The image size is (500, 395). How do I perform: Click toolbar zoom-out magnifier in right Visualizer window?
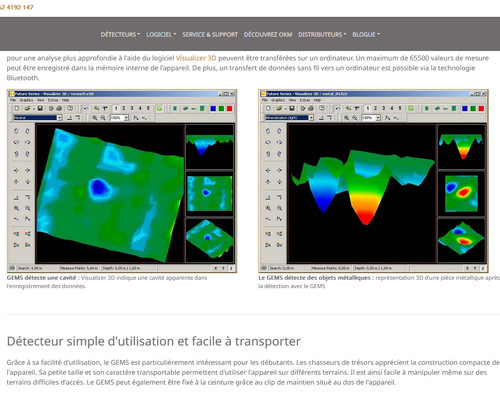tap(355, 118)
